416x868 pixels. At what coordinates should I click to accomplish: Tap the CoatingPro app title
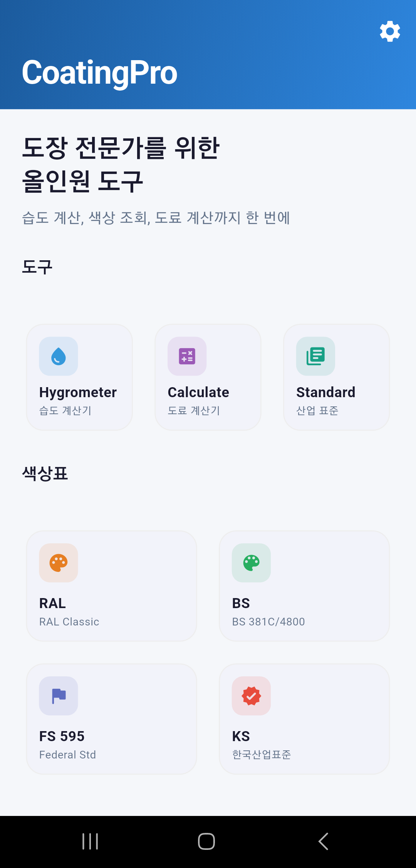[99, 72]
